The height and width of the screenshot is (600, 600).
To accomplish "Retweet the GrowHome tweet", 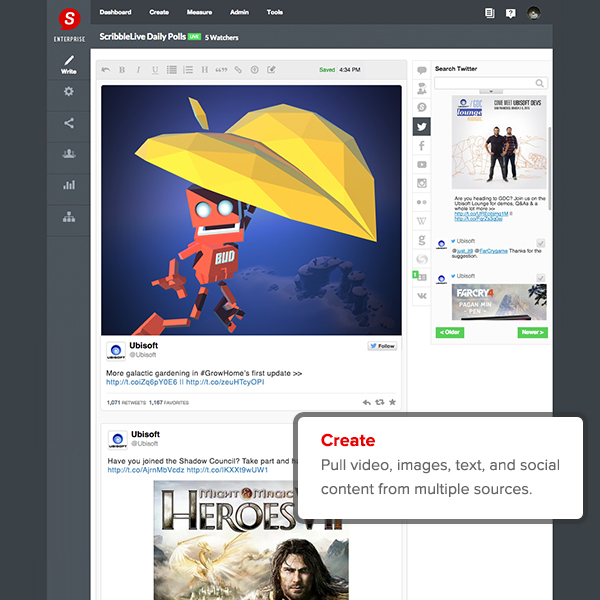I will [x=380, y=402].
